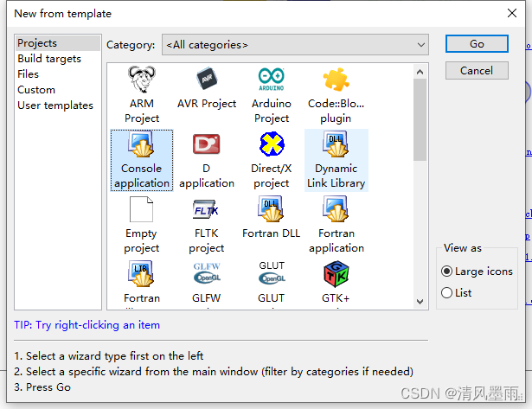Click the Console application icon

pos(142,144)
